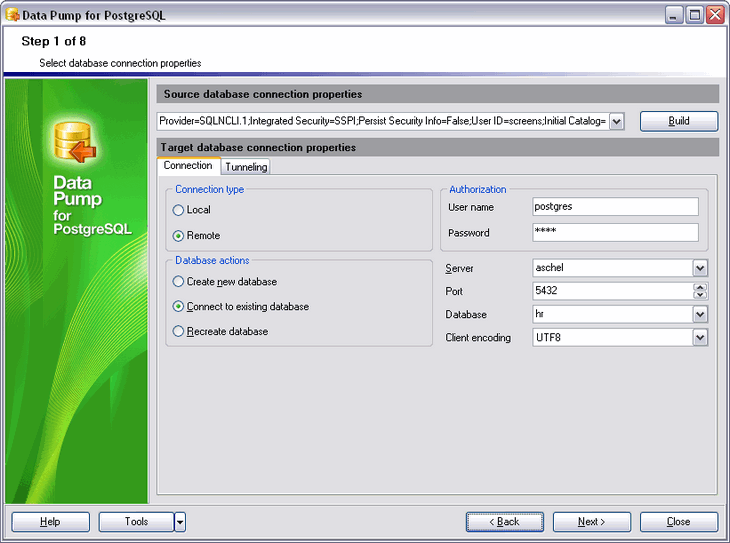This screenshot has height=543, width=730.
Task: Choose Create new database option
Action: point(179,282)
